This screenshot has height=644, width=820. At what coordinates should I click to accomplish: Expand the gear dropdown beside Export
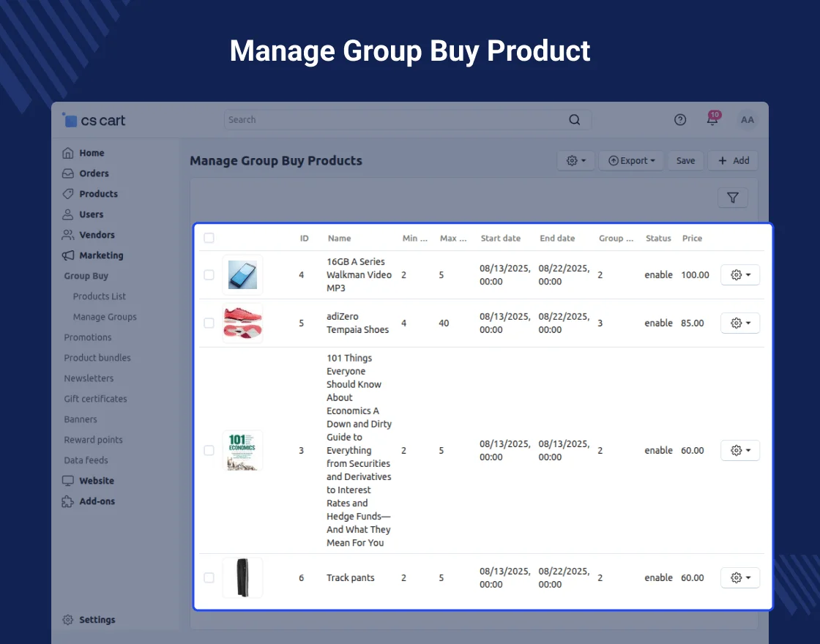click(576, 161)
